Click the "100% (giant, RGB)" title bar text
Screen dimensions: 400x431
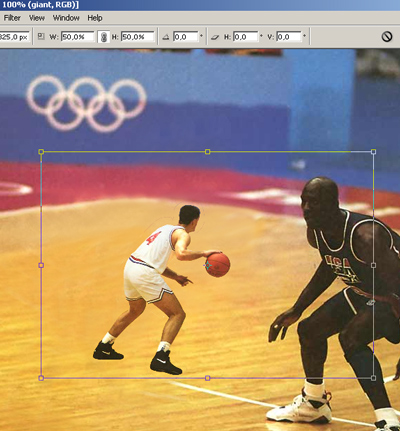pos(40,5)
